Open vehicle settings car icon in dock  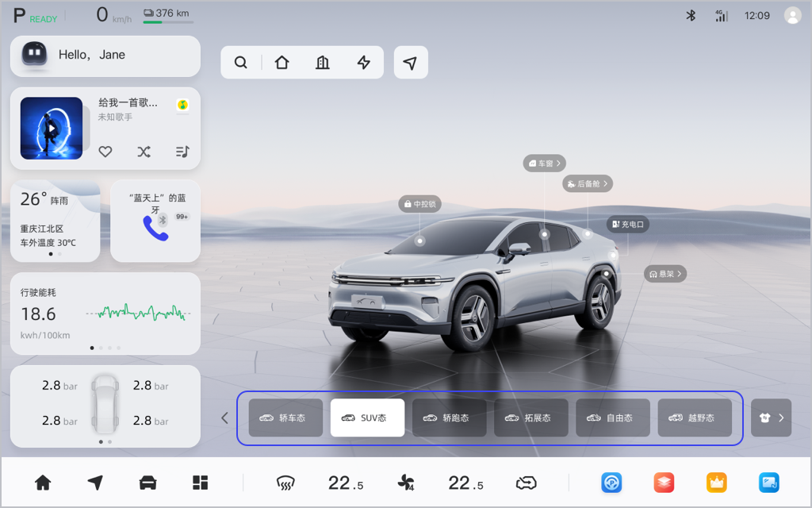(x=148, y=483)
